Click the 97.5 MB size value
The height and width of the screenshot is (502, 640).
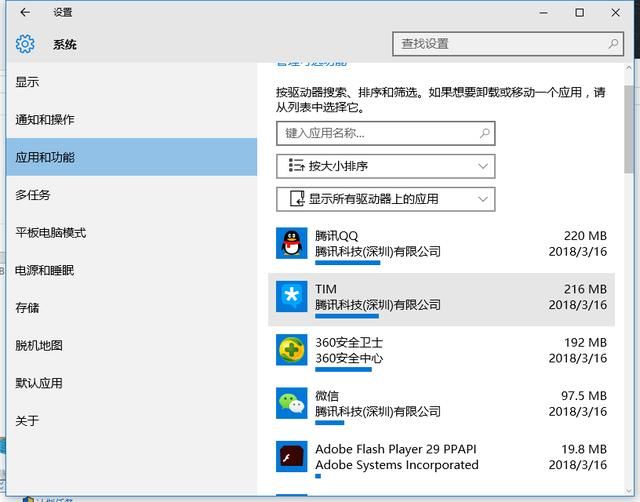pyautogui.click(x=584, y=396)
